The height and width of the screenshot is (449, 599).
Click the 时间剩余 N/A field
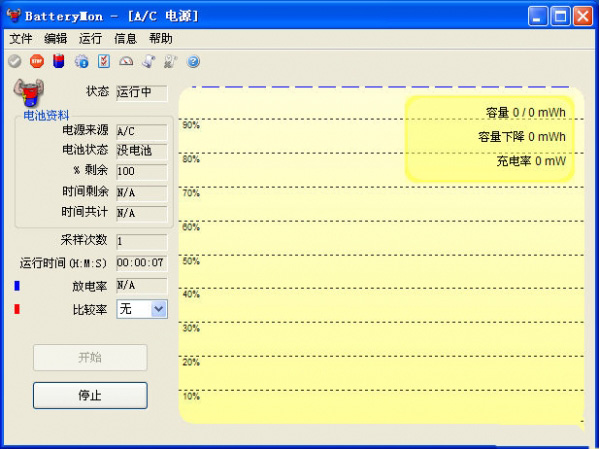(x=142, y=193)
